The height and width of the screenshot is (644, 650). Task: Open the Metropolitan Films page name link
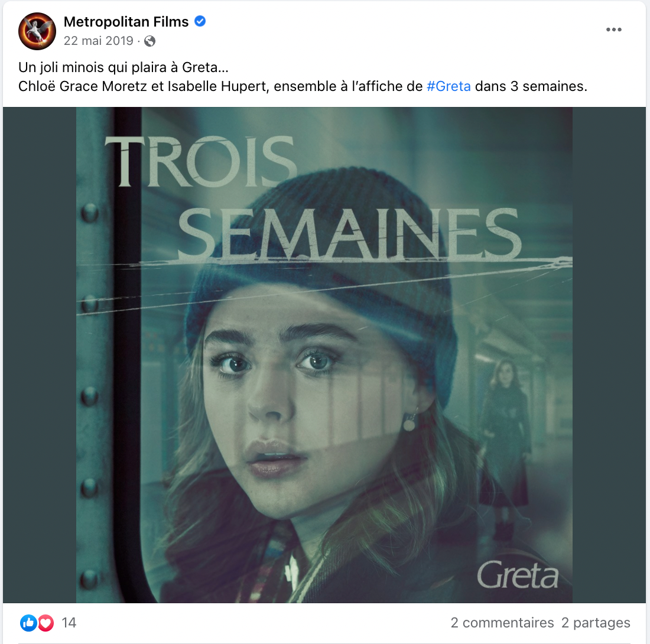(x=126, y=21)
